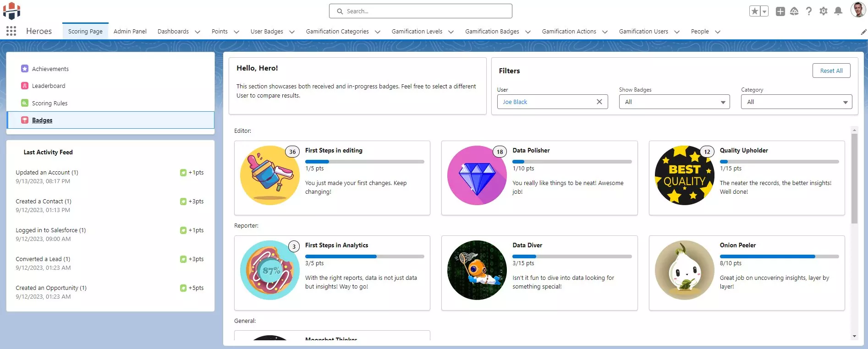Click the points icon beside Logged in to Salesforce
The width and height of the screenshot is (868, 349).
coord(183,230)
